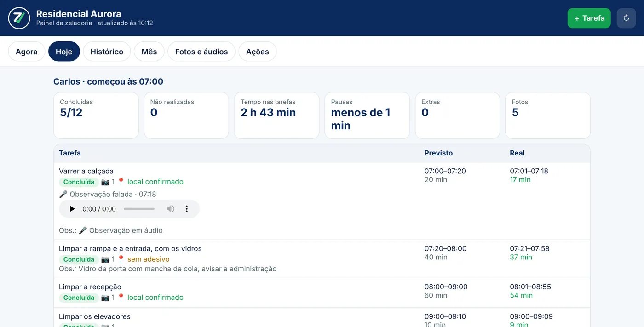Click the Previsto column header
Viewport: 644px width, 327px height.
438,153
